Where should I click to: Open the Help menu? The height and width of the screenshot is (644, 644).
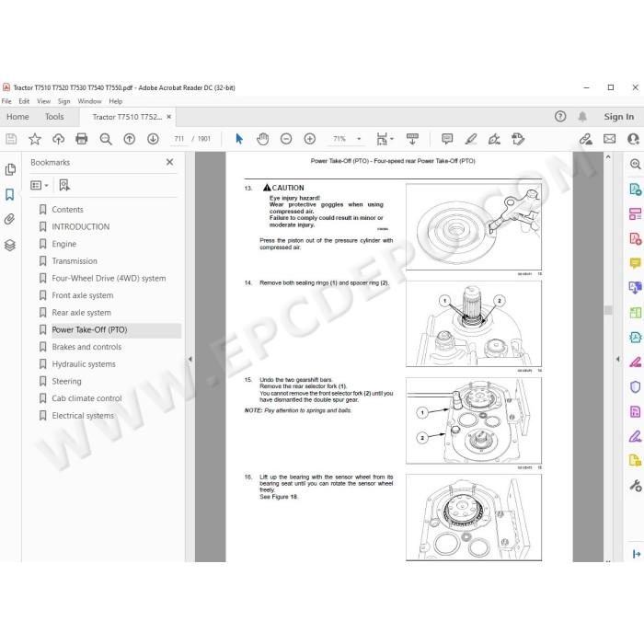click(x=116, y=101)
